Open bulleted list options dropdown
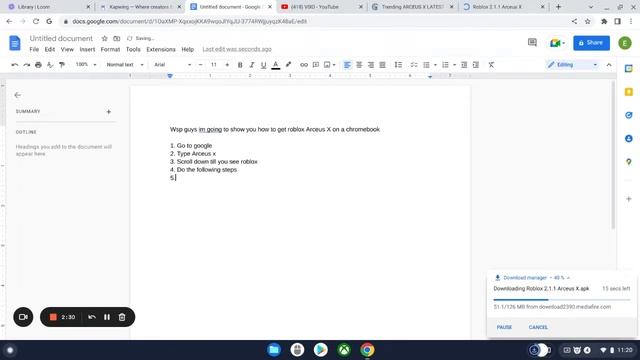This screenshot has width=640, height=360. point(435,65)
